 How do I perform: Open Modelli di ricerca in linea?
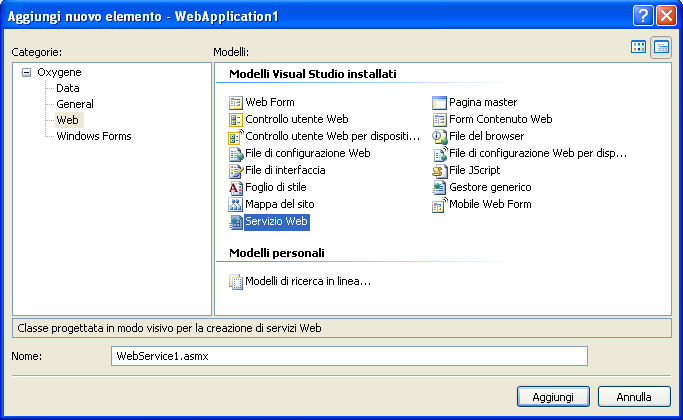point(308,281)
